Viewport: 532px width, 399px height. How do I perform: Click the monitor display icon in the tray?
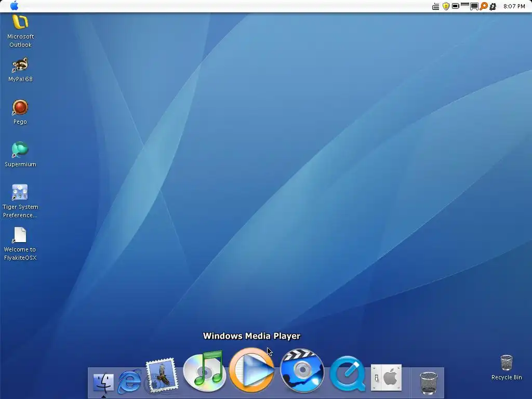click(x=474, y=6)
